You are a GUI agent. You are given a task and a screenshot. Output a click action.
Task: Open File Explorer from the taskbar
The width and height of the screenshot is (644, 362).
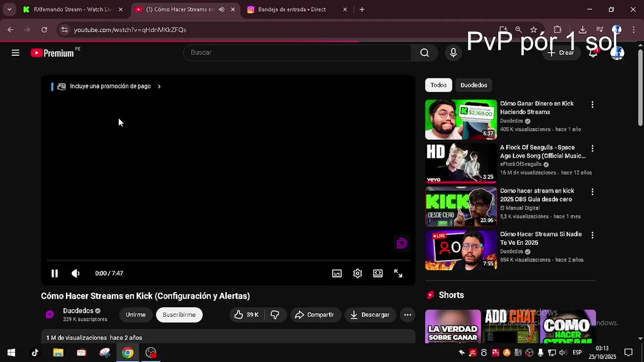58,353
